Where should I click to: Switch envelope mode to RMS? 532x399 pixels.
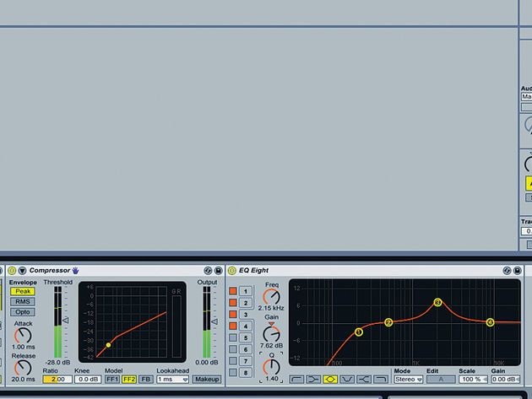(x=23, y=302)
